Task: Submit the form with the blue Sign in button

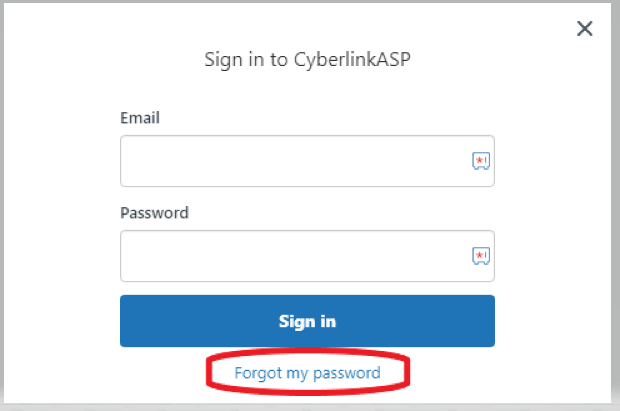Action: (307, 321)
